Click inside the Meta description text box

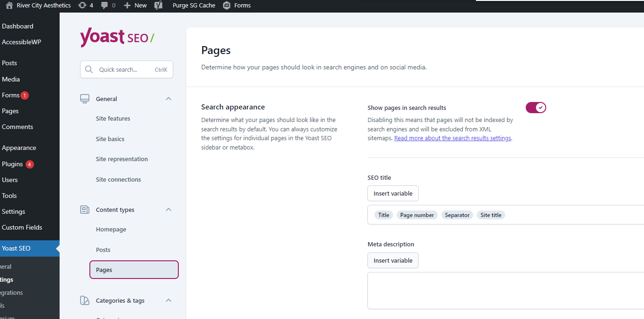click(506, 291)
